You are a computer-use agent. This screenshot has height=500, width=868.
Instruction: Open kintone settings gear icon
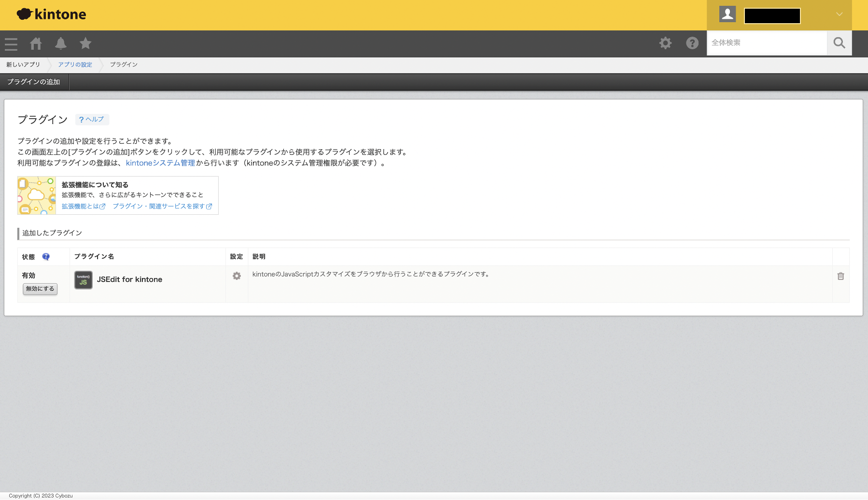coord(665,43)
